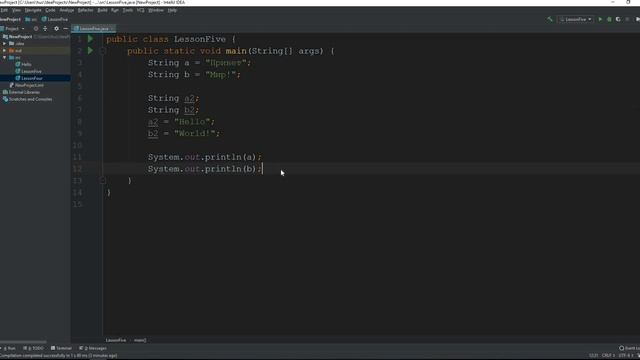Start debugging with the green bug icon

pyautogui.click(x=609, y=19)
